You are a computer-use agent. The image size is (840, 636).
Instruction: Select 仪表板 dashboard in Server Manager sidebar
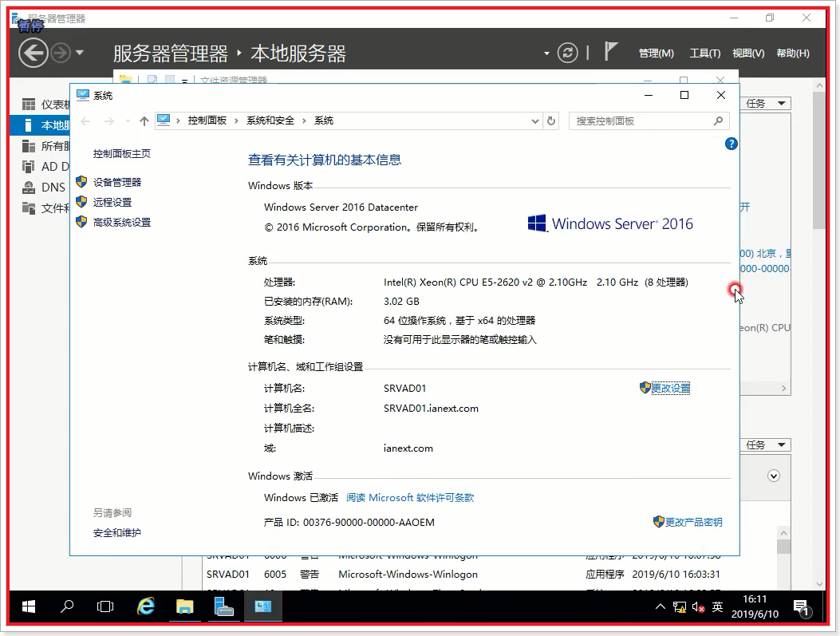click(45, 105)
